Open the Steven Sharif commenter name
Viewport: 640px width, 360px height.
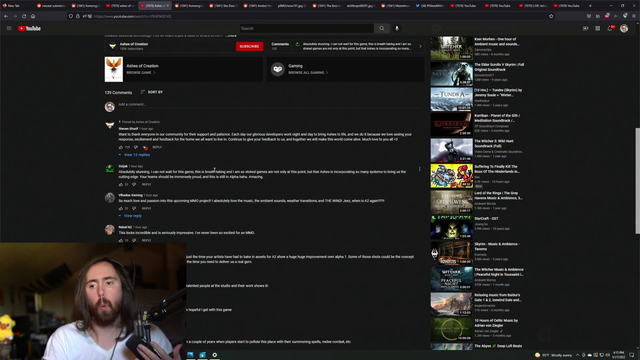click(x=128, y=129)
